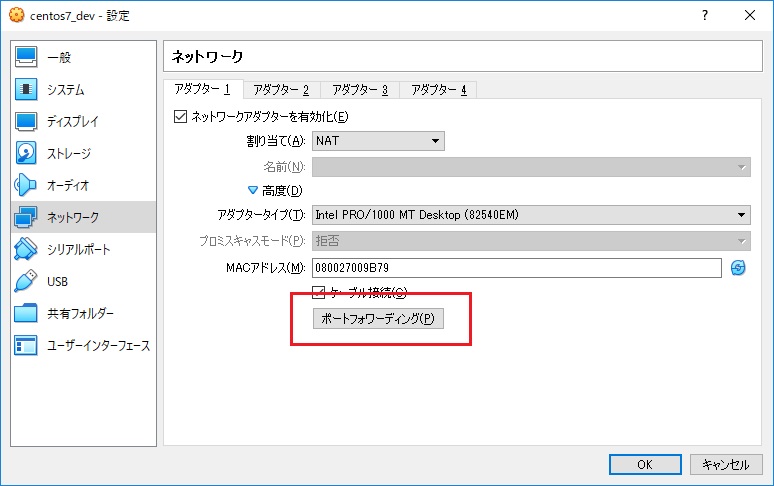
Task: Open the シリアルポート connector icon
Action: (x=26, y=249)
